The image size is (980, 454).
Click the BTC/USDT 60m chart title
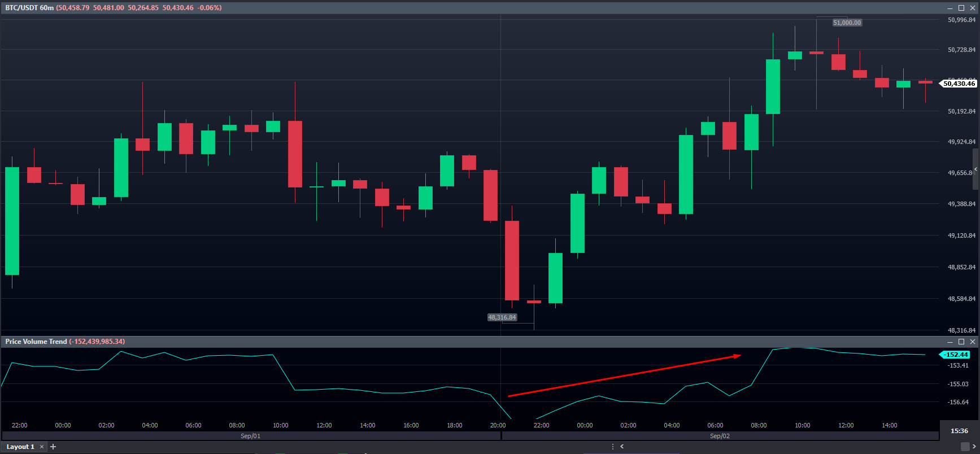coord(29,8)
